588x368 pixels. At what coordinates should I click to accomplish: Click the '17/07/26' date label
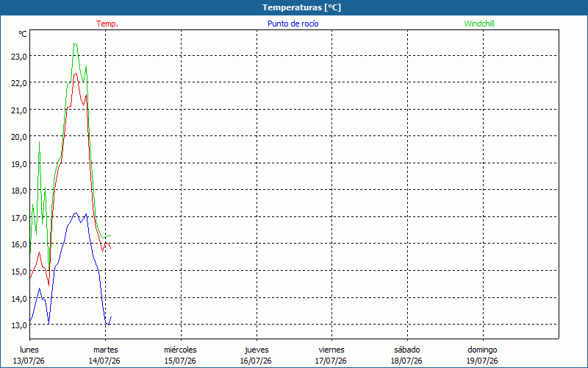pyautogui.click(x=331, y=361)
